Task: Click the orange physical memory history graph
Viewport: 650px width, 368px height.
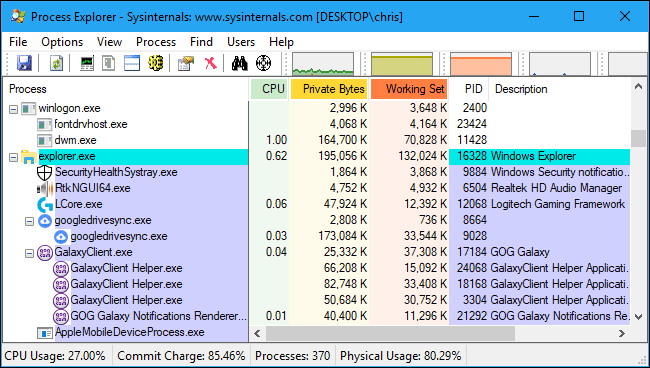Action: pos(481,64)
